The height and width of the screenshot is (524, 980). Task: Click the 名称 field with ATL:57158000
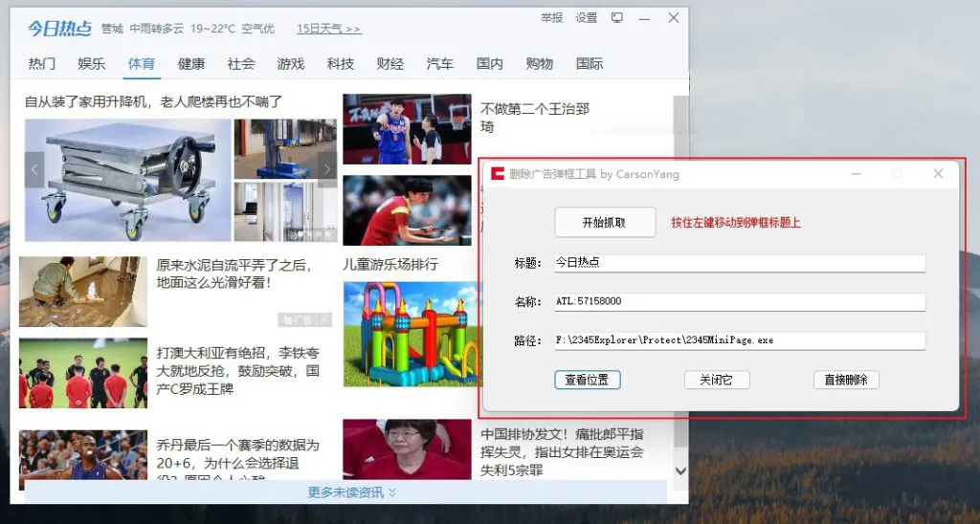tap(740, 301)
